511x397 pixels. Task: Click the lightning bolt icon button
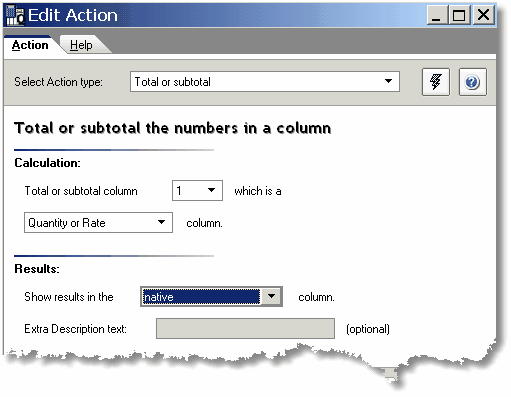tap(435, 82)
